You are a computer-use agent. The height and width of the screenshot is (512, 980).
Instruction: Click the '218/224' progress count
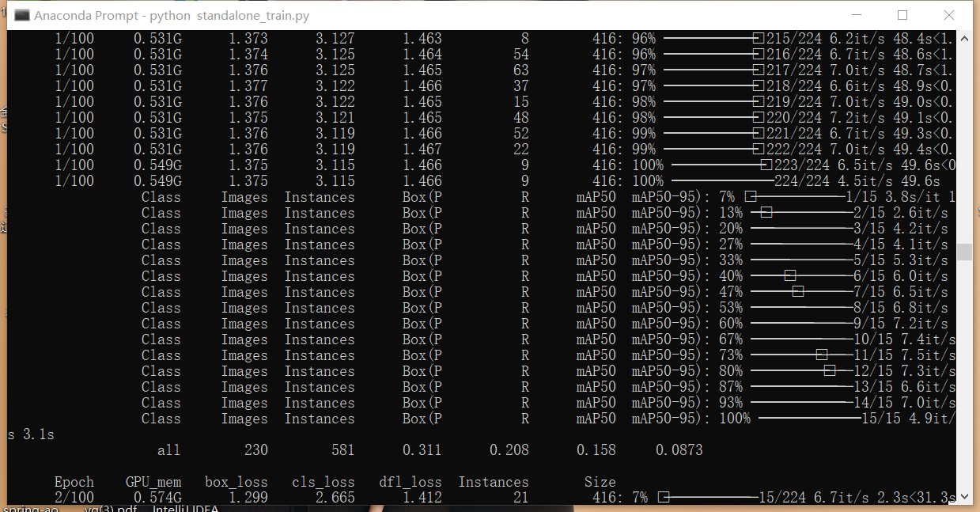[x=794, y=86]
